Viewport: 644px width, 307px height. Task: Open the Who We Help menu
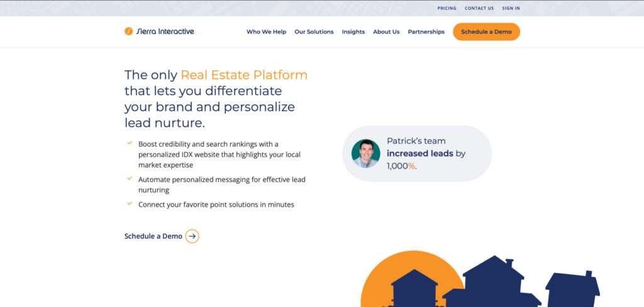tap(266, 31)
